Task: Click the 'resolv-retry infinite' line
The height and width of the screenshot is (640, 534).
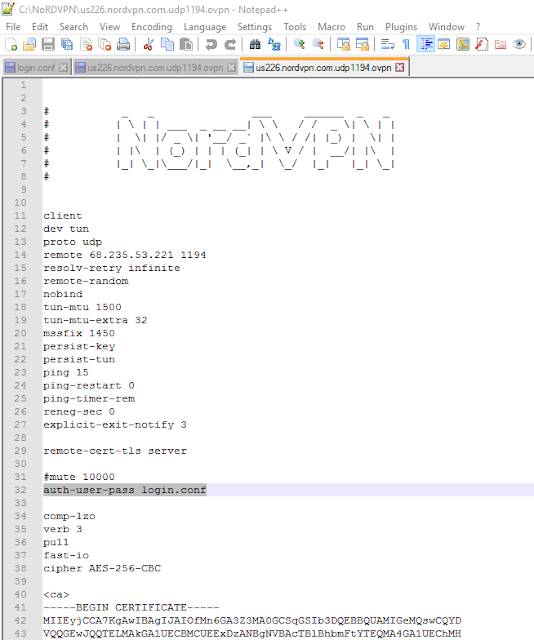Action: (112, 268)
